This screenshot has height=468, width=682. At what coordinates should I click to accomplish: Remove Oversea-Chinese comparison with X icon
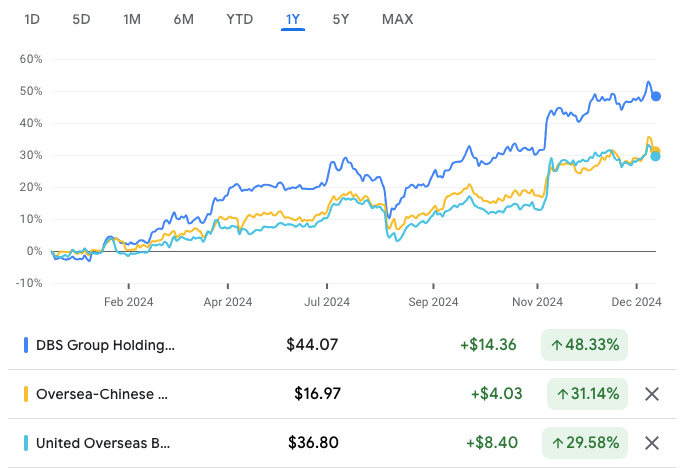click(652, 394)
